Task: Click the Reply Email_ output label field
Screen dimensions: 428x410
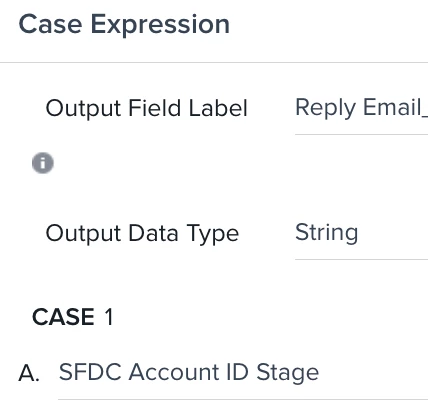Action: 361,109
